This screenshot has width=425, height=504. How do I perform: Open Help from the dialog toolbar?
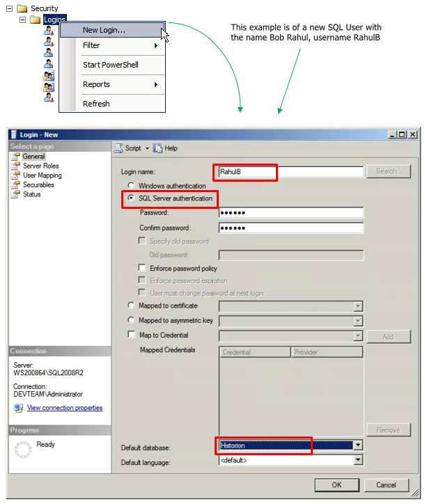tap(158, 148)
